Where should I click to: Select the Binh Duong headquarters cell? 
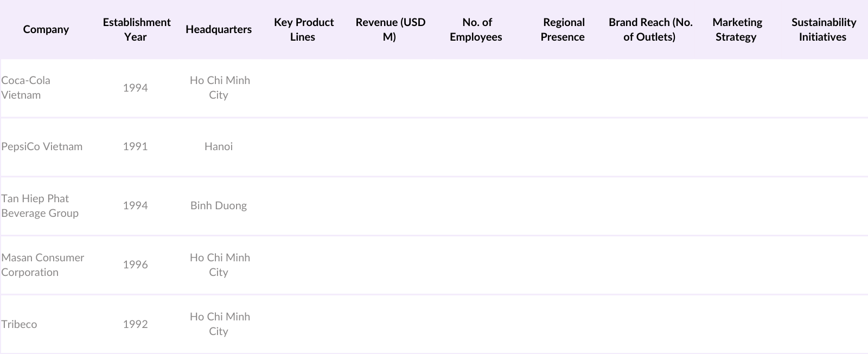219,205
